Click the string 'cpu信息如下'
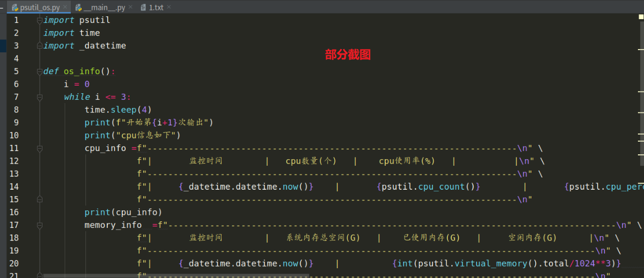Screen dimensions: 644x278 click(x=149, y=135)
